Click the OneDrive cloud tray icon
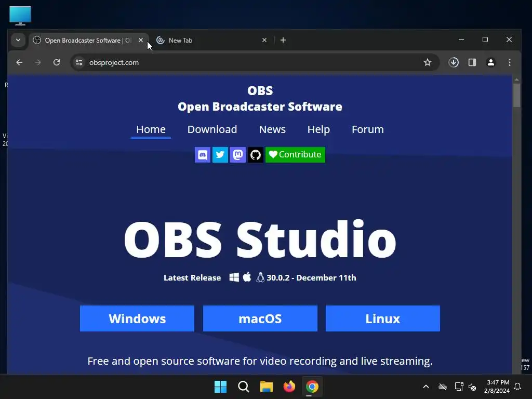532x399 pixels. (443, 387)
